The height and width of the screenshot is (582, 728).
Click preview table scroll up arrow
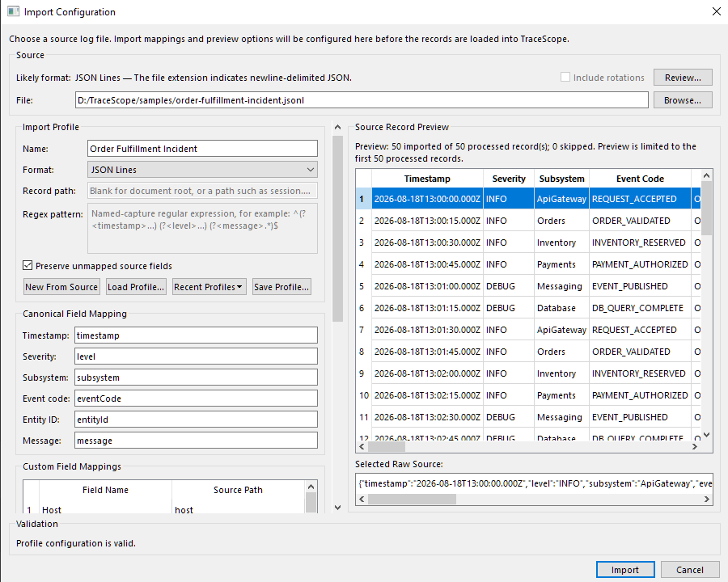706,175
